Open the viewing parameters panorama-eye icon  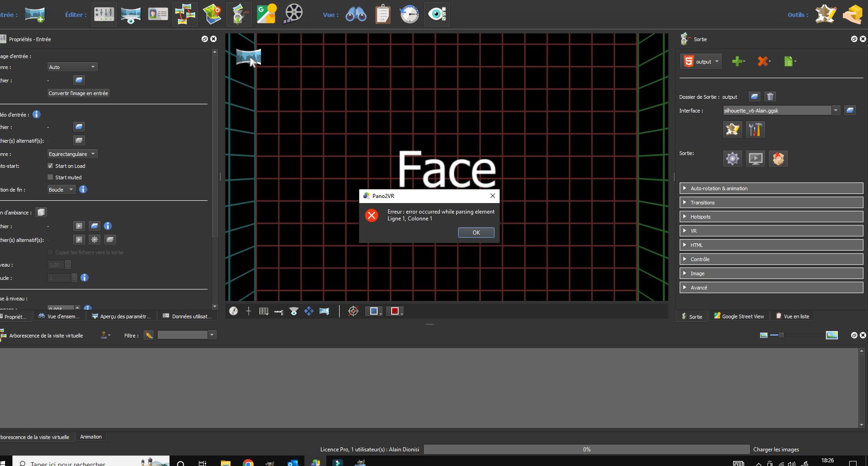131,14
